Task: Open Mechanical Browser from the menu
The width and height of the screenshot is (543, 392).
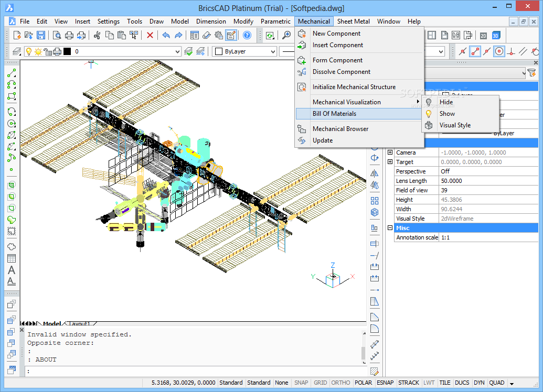Action: (358, 129)
